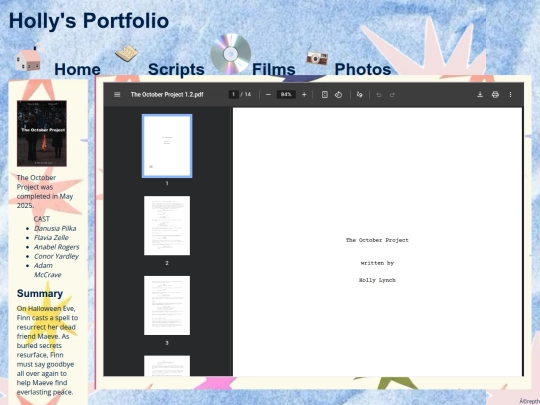Click cast member Flavia Zelle
Screen dimensions: 540x405
[x=51, y=238]
